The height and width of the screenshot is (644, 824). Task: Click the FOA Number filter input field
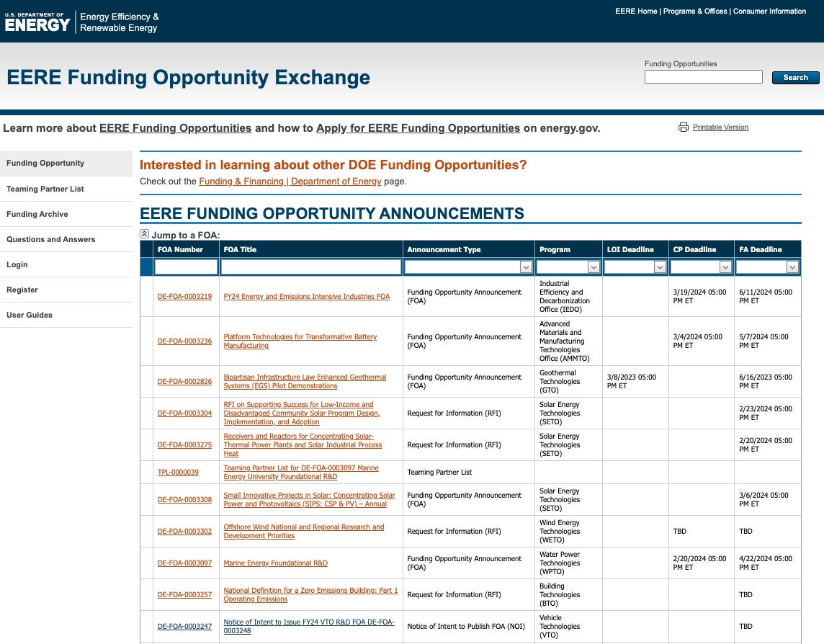point(186,267)
